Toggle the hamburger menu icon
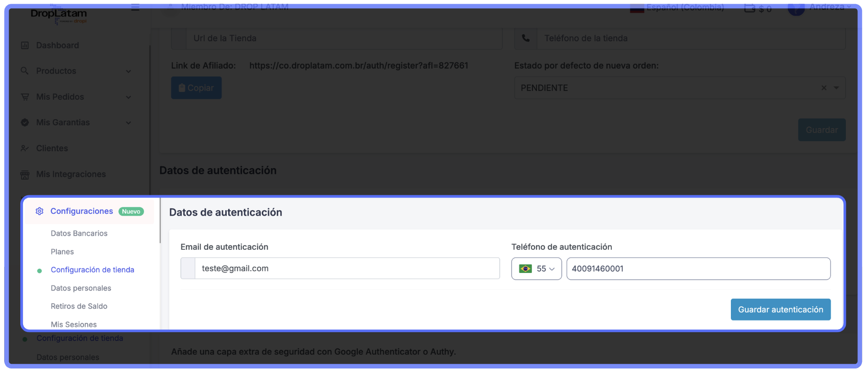The height and width of the screenshot is (374, 868). [135, 7]
